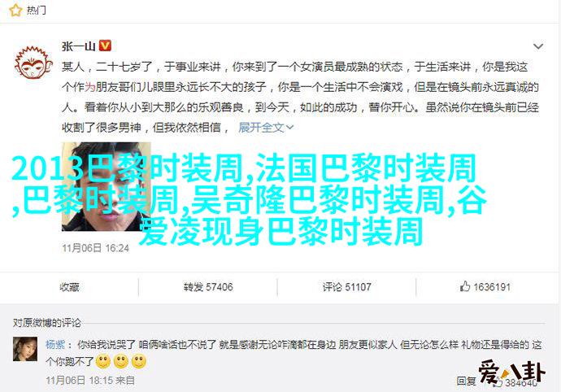This screenshot has width=561, height=392.
Task: Click 回复 to reply to comment
Action: (x=466, y=381)
